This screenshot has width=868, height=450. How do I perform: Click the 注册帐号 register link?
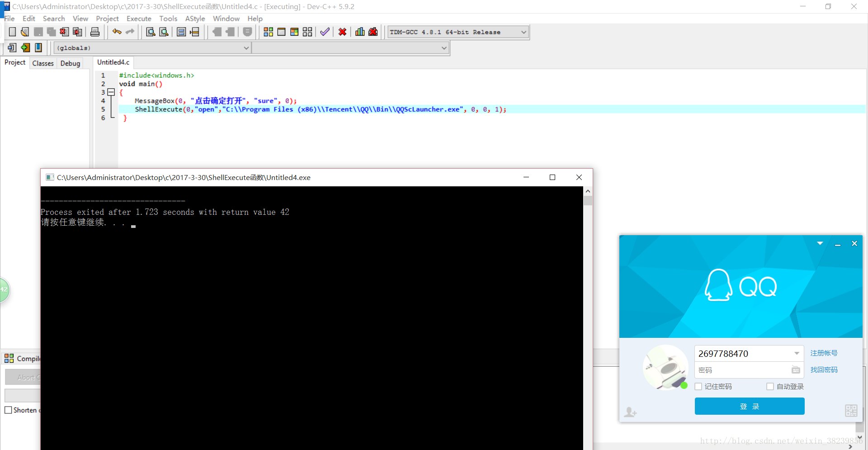(x=824, y=353)
